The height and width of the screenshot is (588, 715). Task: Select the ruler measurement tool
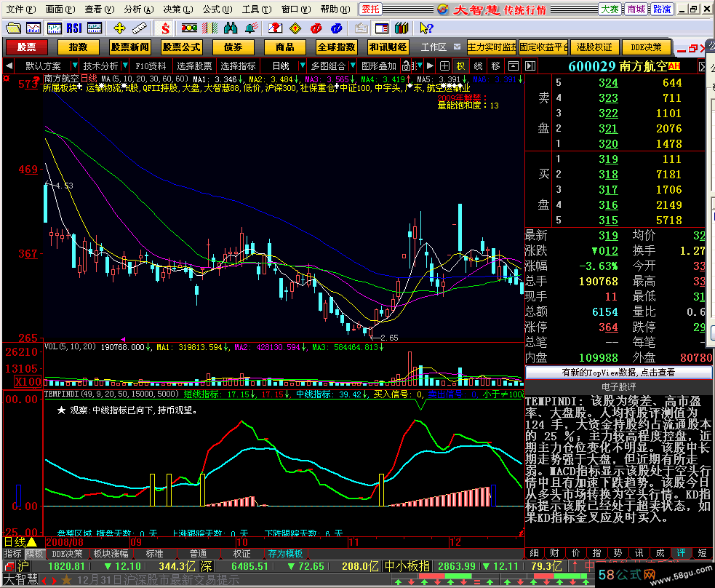(140, 28)
